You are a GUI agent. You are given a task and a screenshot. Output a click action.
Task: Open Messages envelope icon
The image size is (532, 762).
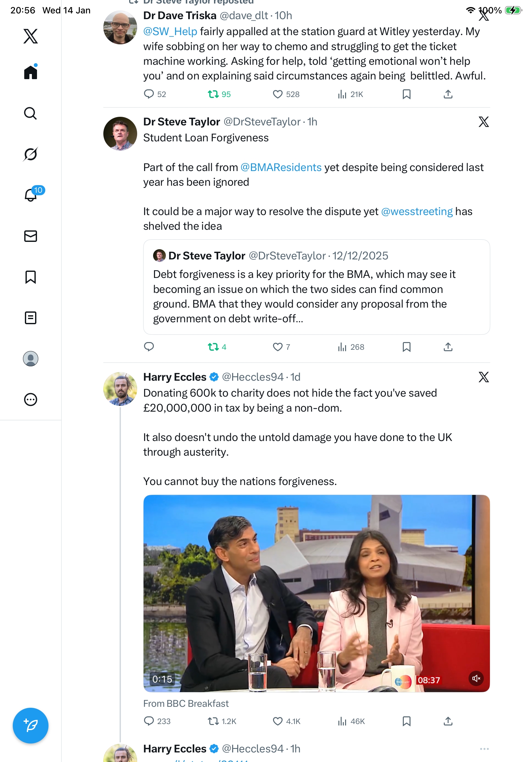31,236
